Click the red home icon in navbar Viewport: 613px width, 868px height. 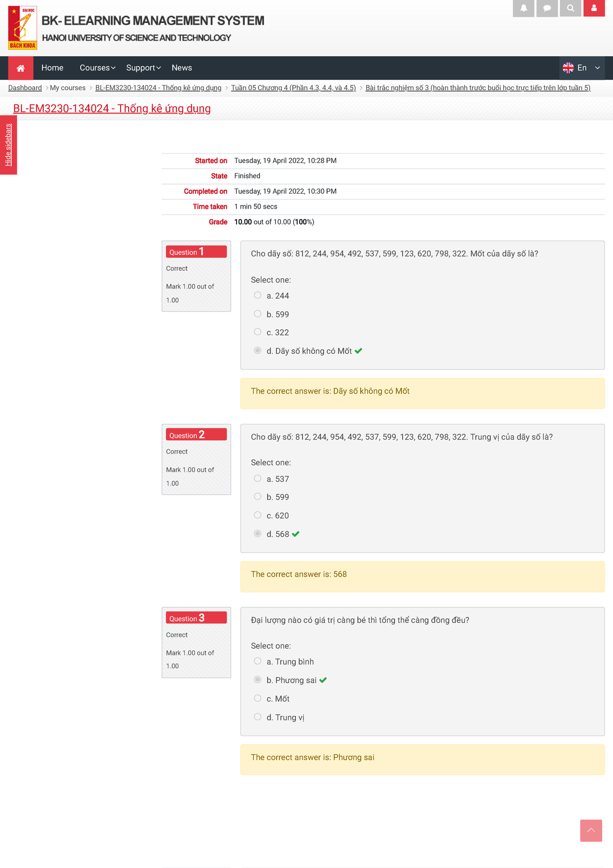21,68
